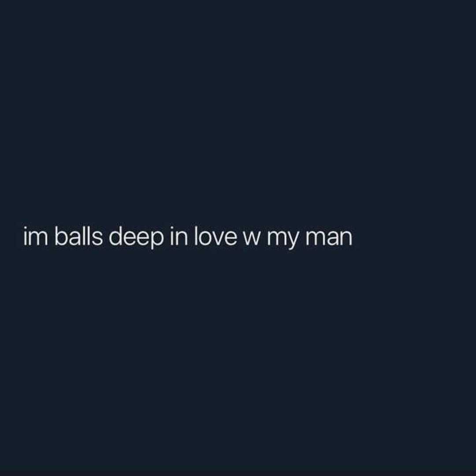Select the standalone letter "w"
Screen dimensions: 476x476
pos(252,238)
